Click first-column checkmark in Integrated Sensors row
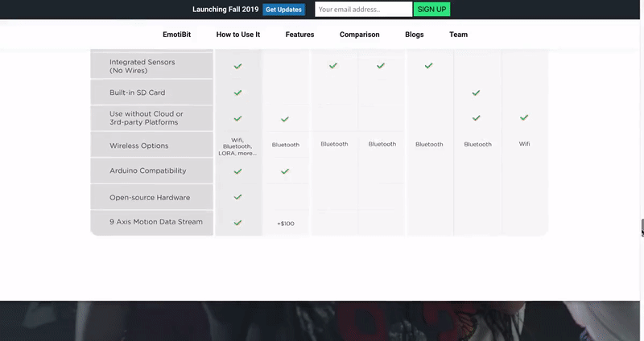Screen dimensions: 644x341 (237, 66)
